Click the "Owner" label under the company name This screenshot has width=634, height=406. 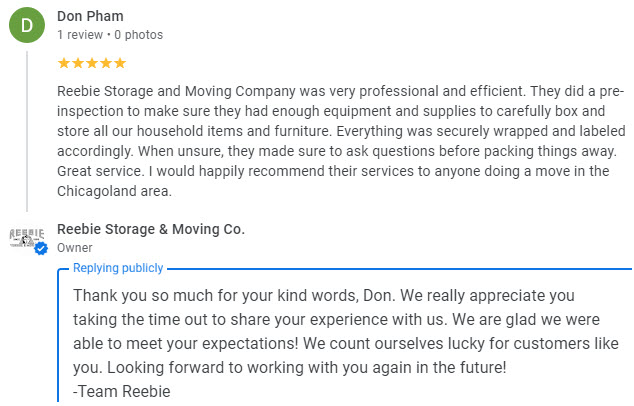coord(75,248)
